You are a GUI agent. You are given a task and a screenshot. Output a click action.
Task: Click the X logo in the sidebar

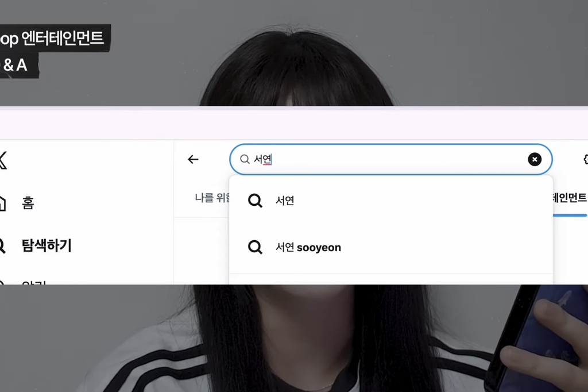(3, 159)
